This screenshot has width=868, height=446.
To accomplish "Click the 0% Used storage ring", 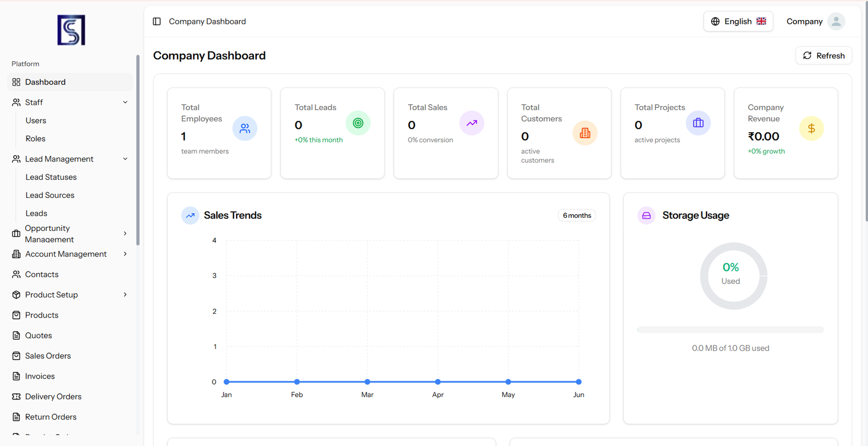I will pyautogui.click(x=733, y=276).
